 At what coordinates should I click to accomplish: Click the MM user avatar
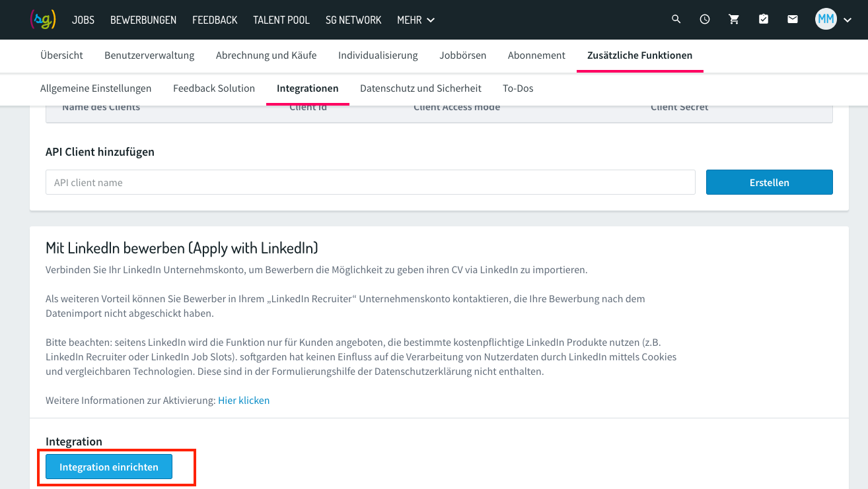click(826, 20)
